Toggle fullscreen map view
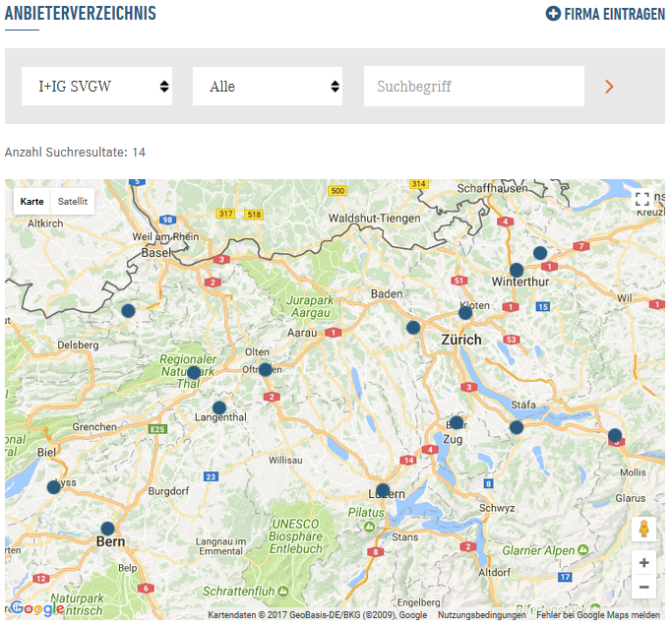The height and width of the screenshot is (628, 672). (642, 200)
